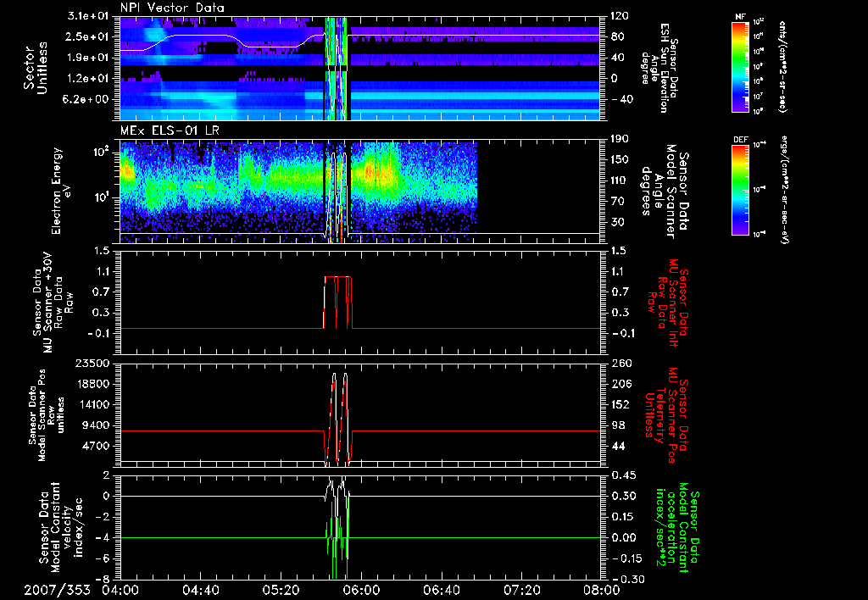Click the 'Sector Unitless' axis label

tap(36, 68)
